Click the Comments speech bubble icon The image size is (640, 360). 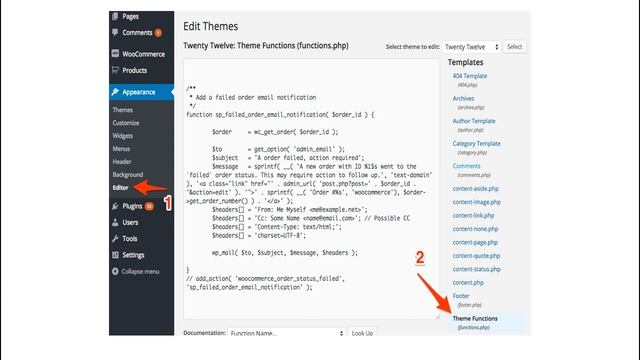point(115,32)
